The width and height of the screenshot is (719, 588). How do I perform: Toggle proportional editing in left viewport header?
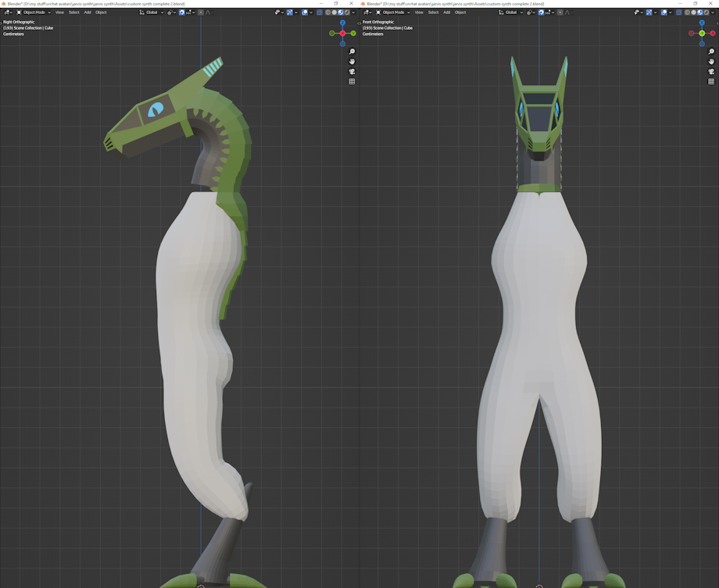pos(200,12)
